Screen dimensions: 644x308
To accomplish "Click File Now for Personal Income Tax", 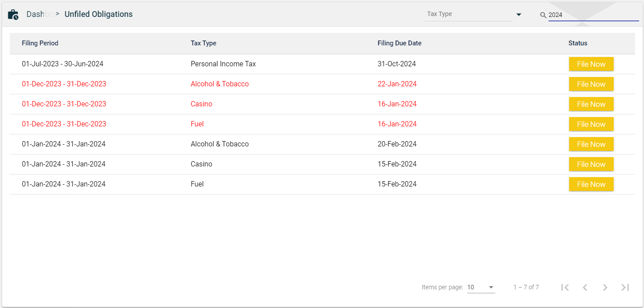I will coord(591,64).
